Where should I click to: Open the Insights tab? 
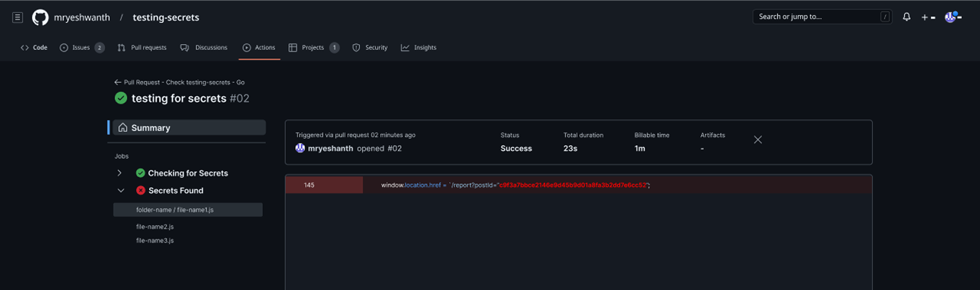point(419,47)
